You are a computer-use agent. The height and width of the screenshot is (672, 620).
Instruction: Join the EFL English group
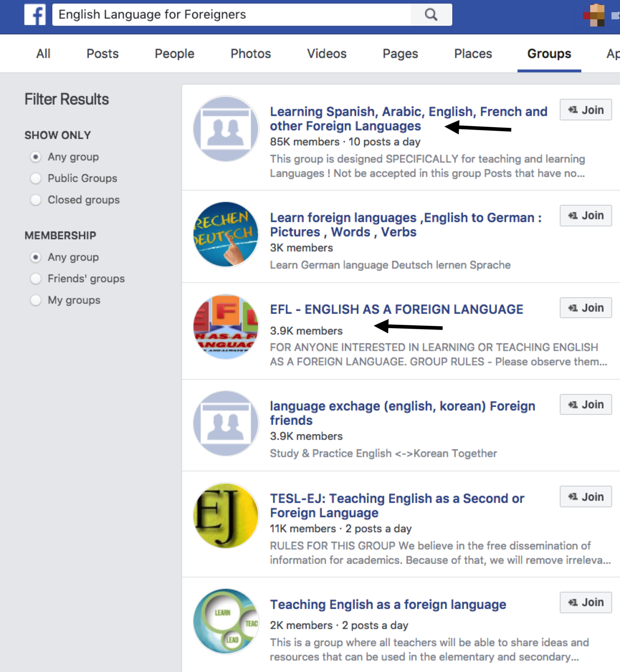[586, 308]
